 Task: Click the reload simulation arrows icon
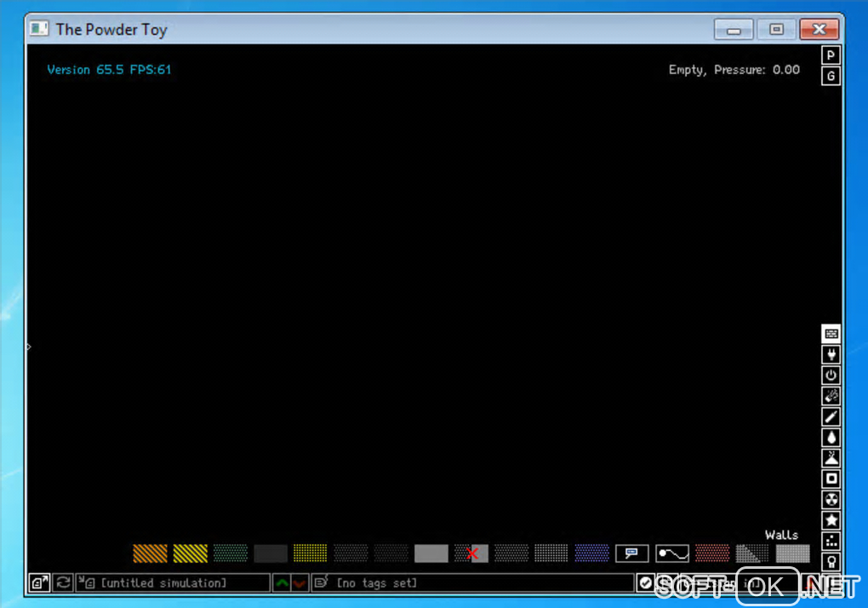pyautogui.click(x=63, y=583)
